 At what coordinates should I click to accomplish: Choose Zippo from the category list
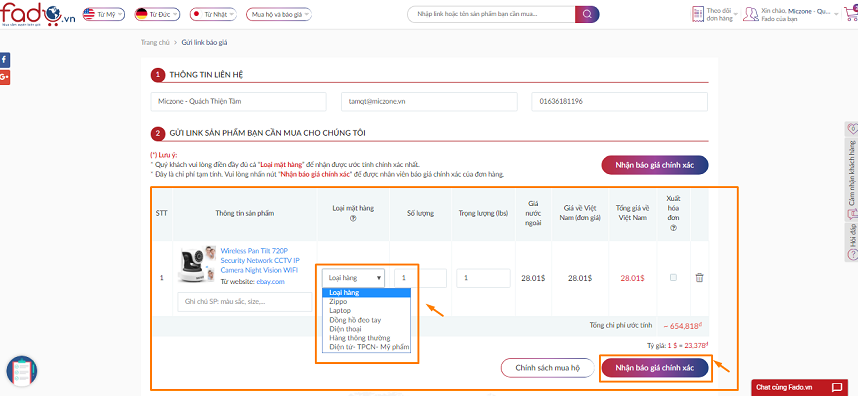(366, 301)
